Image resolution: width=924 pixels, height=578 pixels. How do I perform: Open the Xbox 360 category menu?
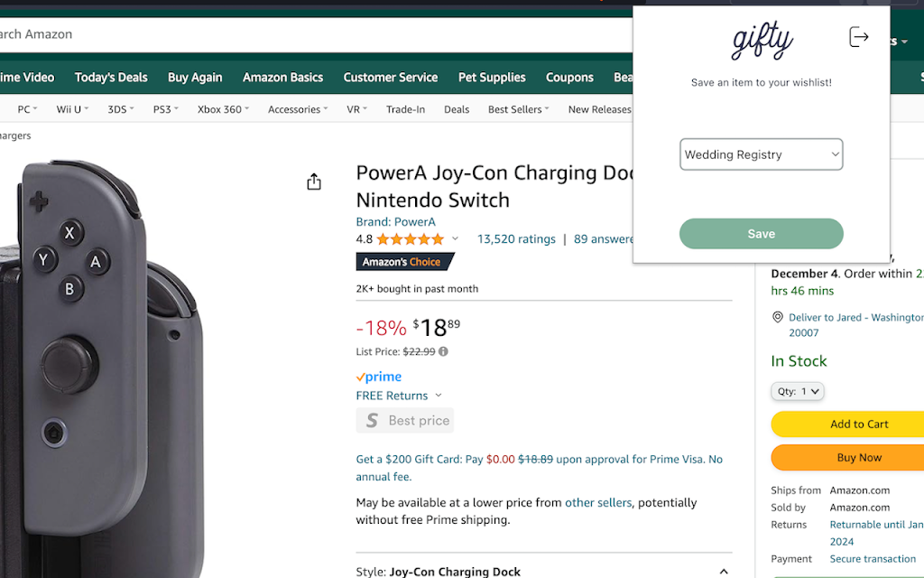point(225,109)
